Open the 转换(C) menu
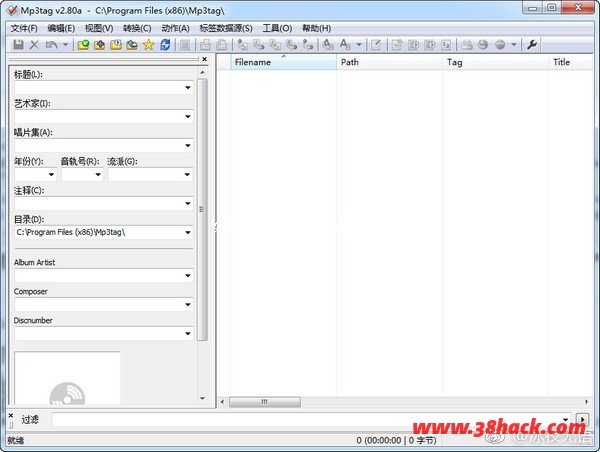This screenshot has width=600, height=452. (x=137, y=28)
